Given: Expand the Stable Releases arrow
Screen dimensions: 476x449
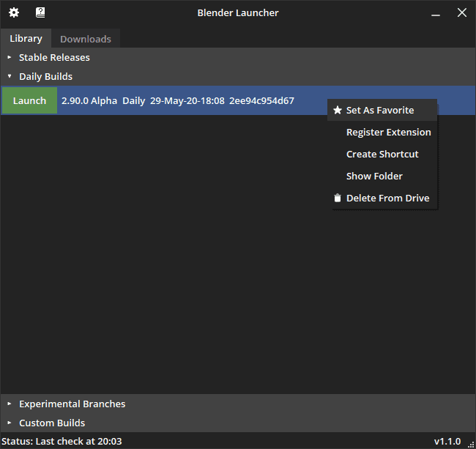Looking at the screenshot, I should [10, 57].
